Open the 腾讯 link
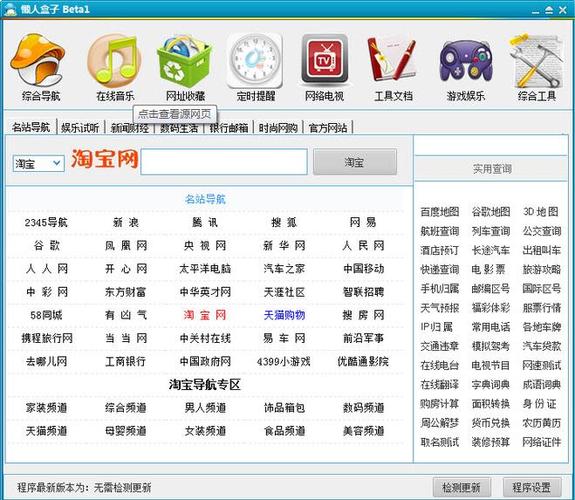The width and height of the screenshot is (575, 500). point(205,222)
